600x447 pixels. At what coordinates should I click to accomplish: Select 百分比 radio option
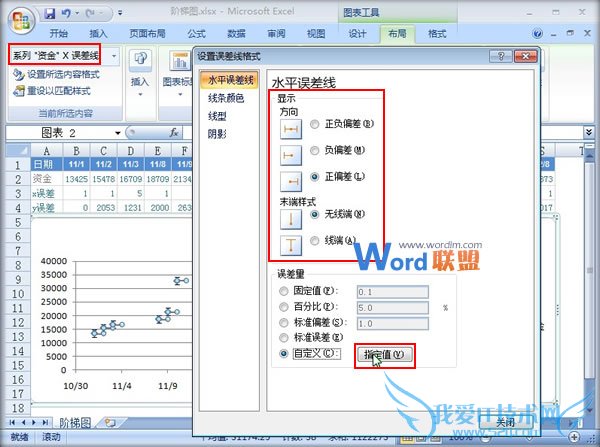(284, 307)
